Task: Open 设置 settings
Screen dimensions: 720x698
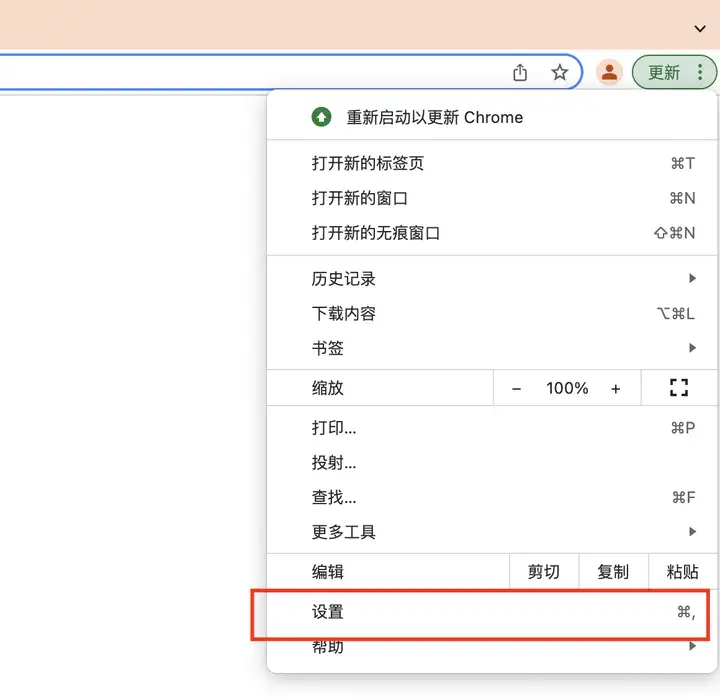Action: coord(491,612)
